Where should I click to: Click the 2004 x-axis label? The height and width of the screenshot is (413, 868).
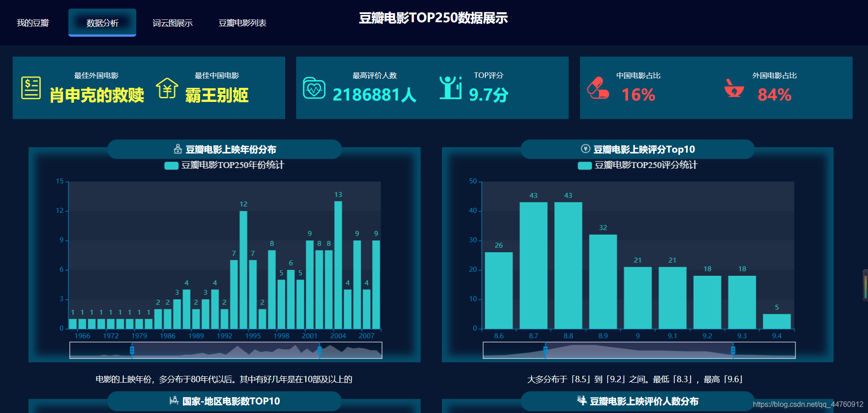(x=338, y=336)
